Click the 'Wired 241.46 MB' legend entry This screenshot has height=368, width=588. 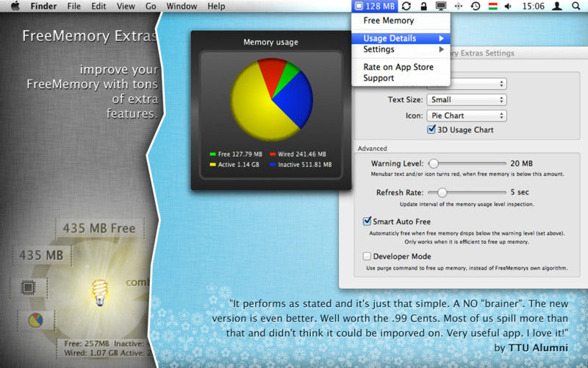coord(298,154)
